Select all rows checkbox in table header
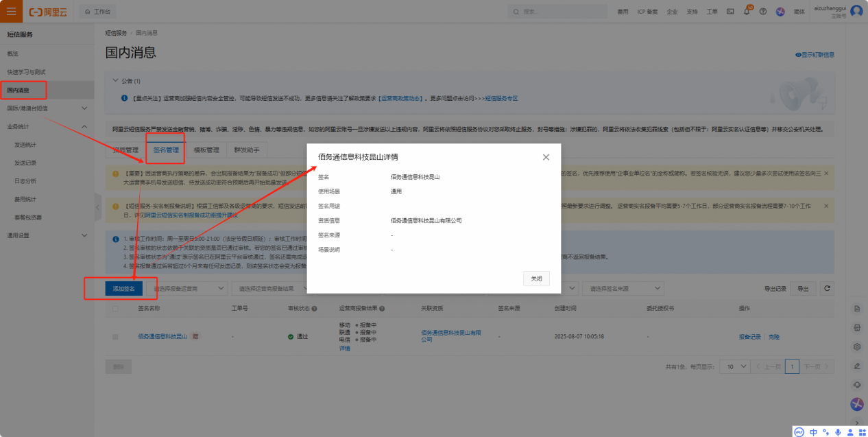Image resolution: width=868 pixels, height=437 pixels. 115,309
